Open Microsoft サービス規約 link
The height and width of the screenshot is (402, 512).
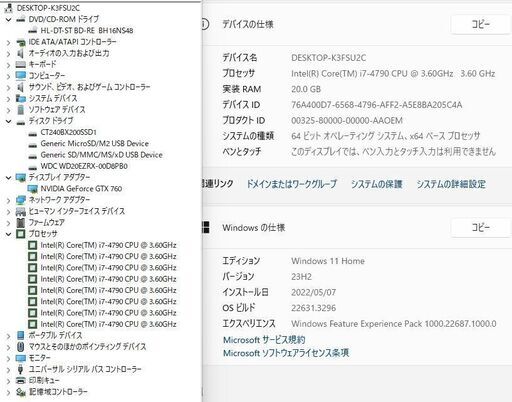pos(264,340)
